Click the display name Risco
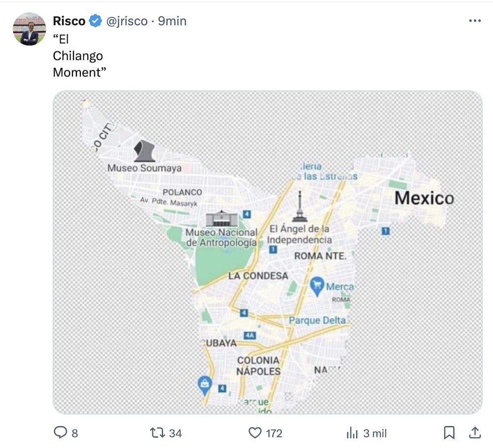The image size is (493, 448). [x=69, y=21]
